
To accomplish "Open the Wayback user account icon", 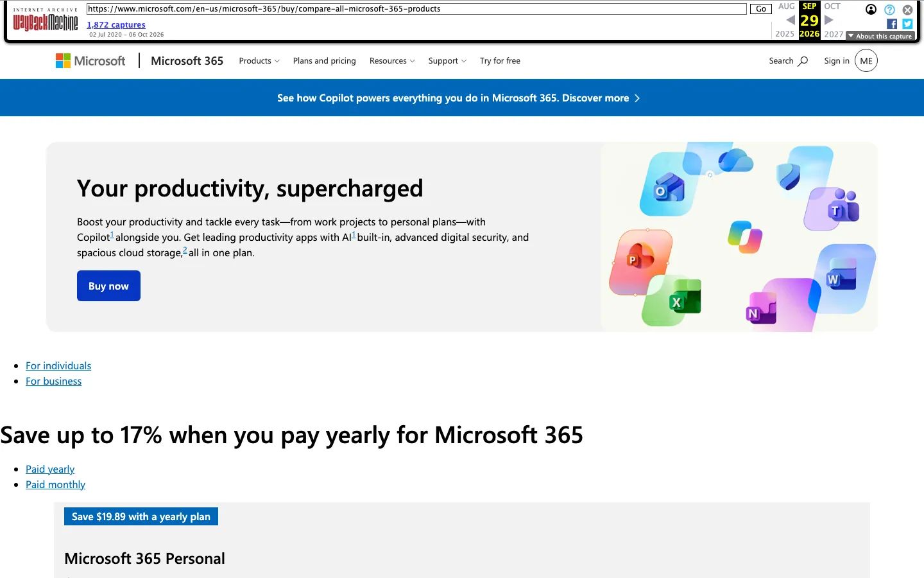I will 871,9.
